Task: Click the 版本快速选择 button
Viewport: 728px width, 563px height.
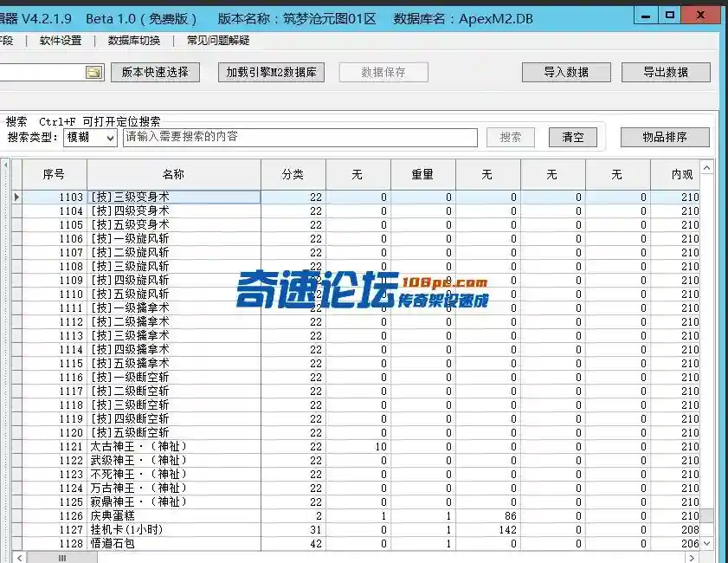Action: [x=155, y=73]
